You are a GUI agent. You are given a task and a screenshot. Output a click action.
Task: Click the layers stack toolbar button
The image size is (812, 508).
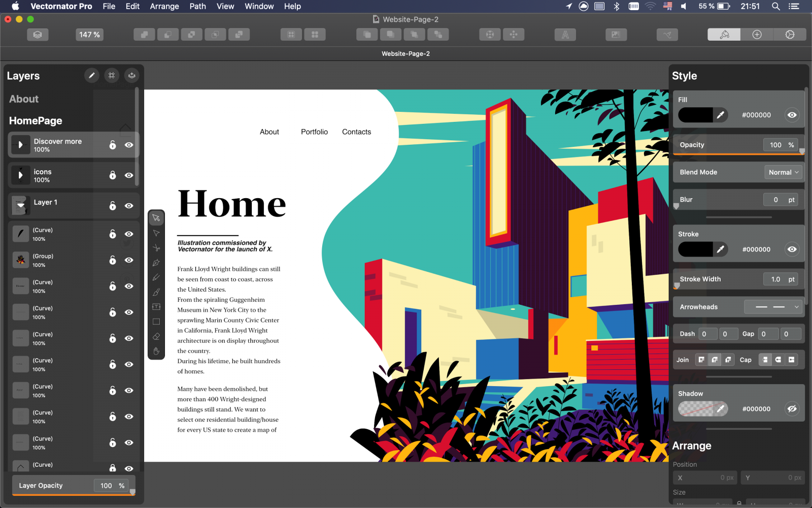click(x=38, y=35)
